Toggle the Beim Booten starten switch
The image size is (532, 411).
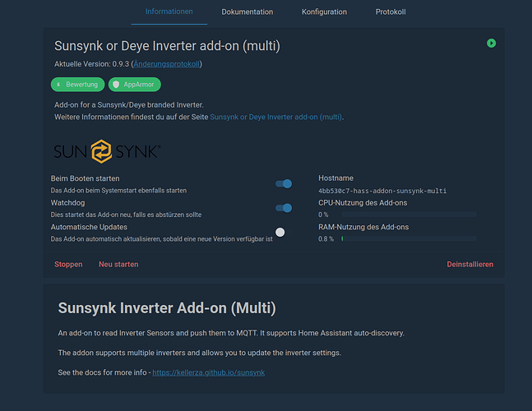284,184
